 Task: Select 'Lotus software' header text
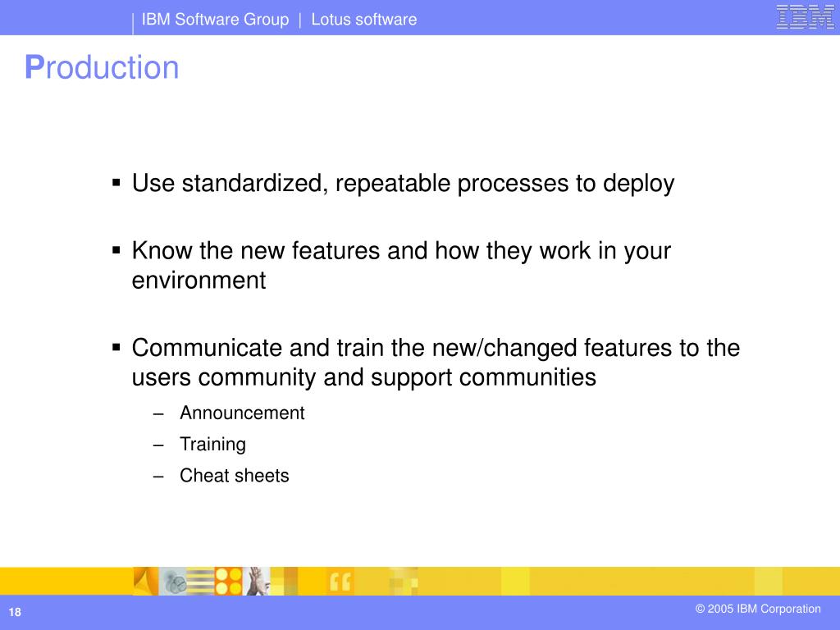363,20
